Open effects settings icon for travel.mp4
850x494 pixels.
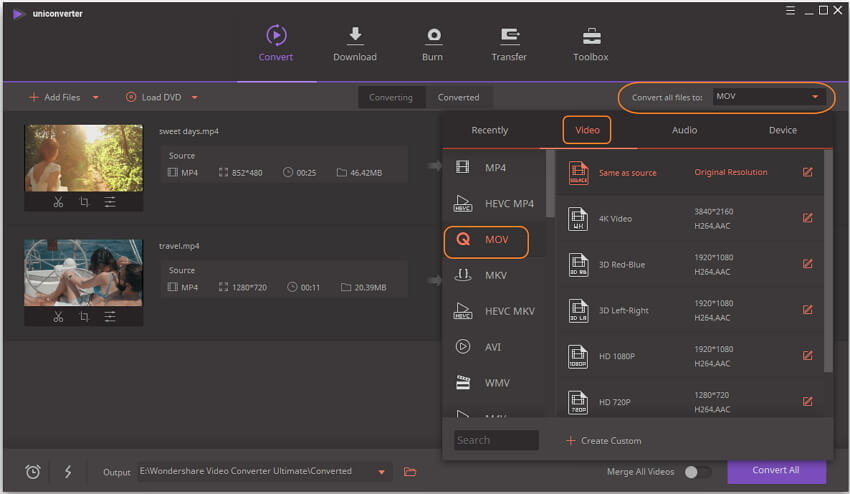tap(110, 317)
